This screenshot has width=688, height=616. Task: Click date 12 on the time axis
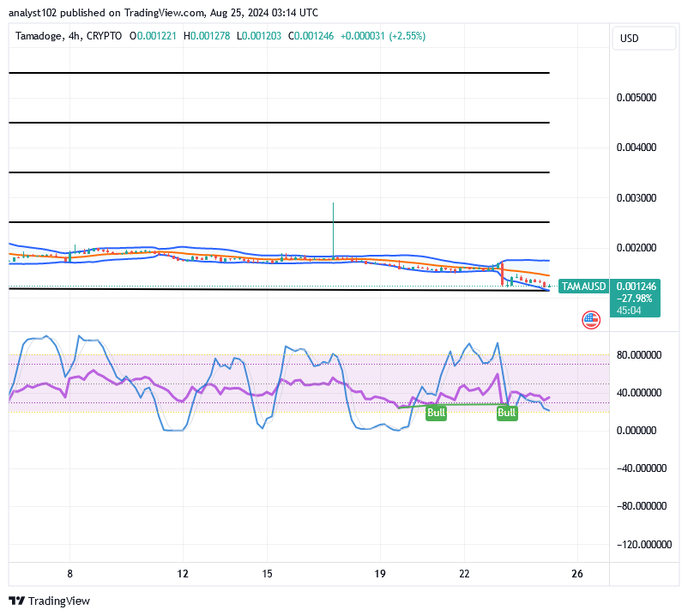pos(183,573)
